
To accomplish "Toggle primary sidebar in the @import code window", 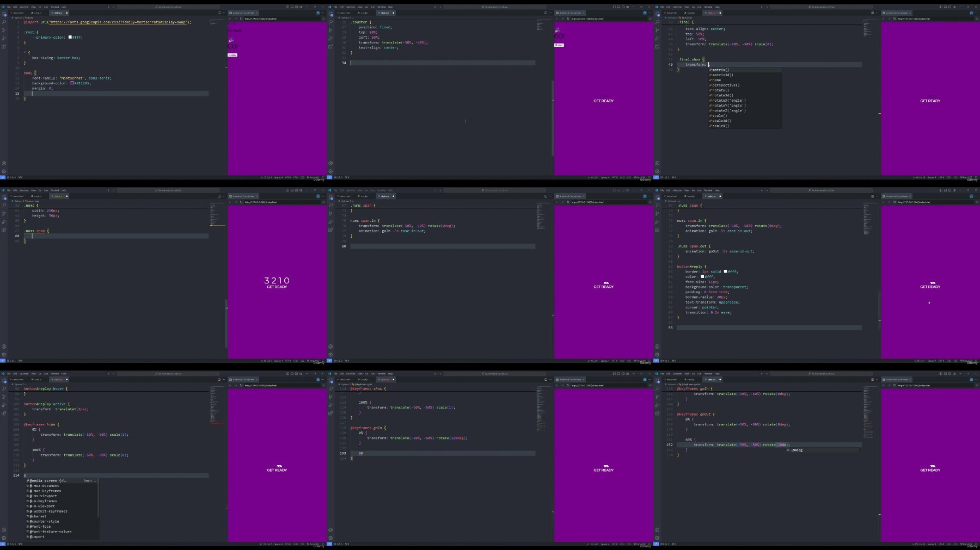I will tap(287, 7).
